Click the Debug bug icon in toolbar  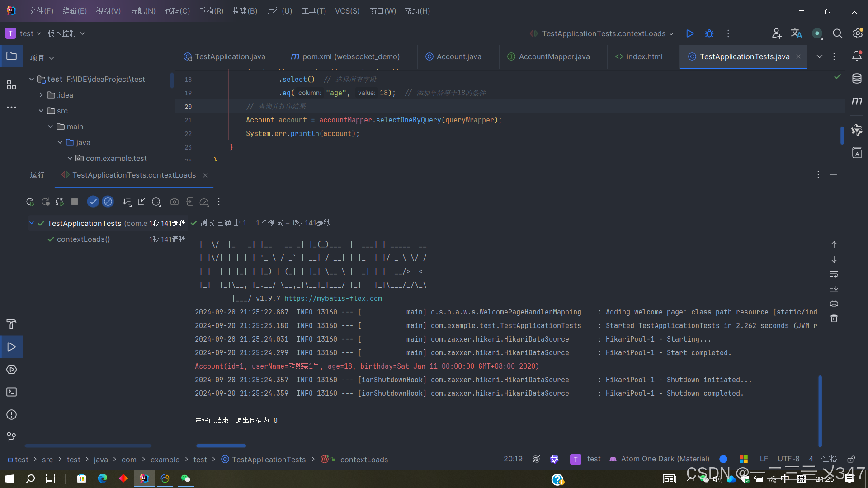pyautogui.click(x=709, y=33)
